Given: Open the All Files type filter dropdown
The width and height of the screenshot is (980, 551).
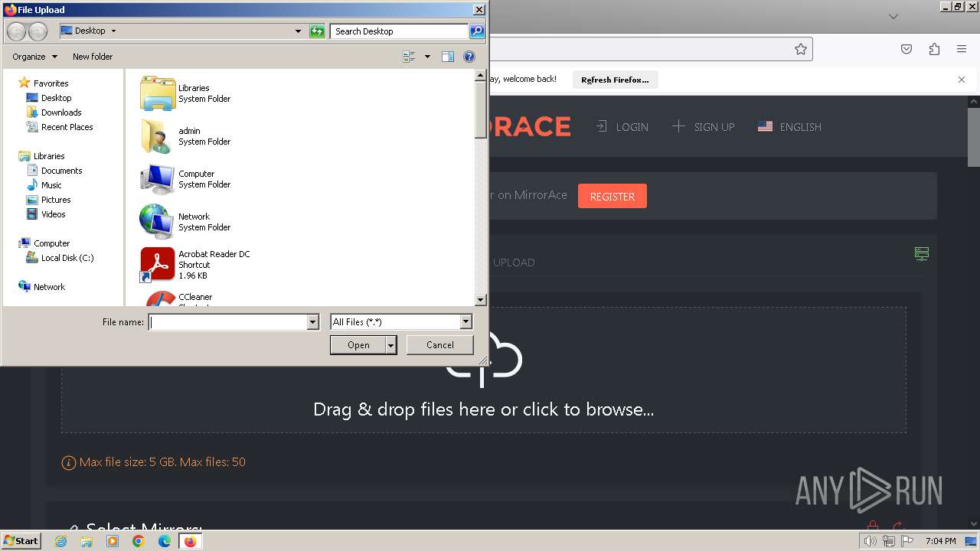Looking at the screenshot, I should 465,322.
